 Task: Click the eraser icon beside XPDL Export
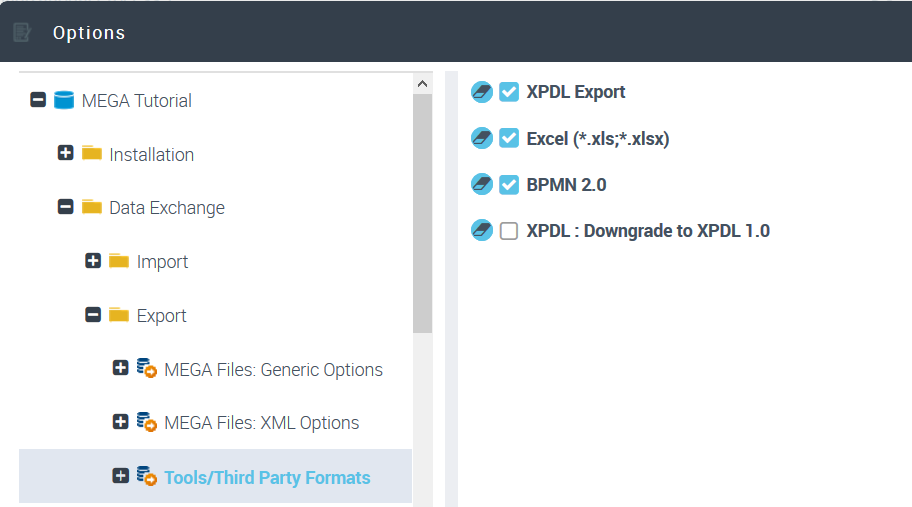481,92
